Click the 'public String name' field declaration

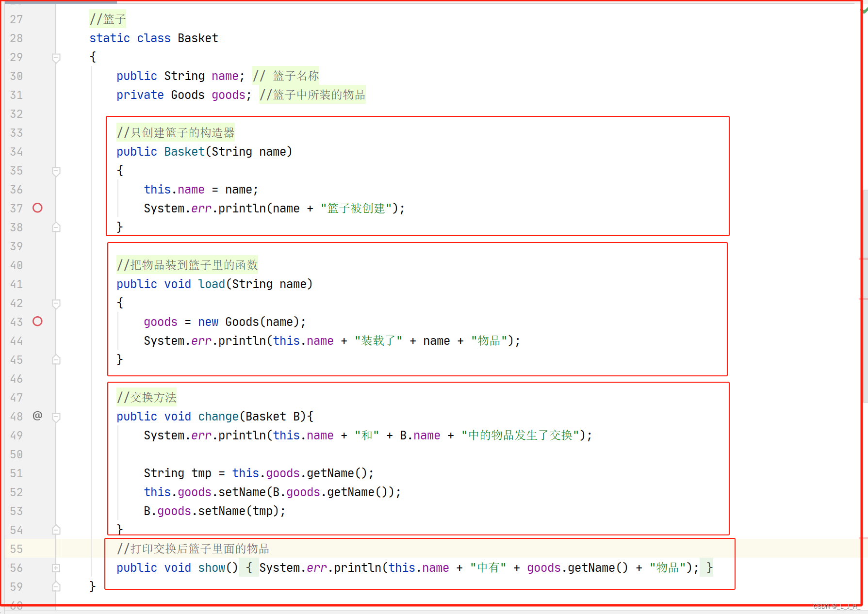(180, 76)
